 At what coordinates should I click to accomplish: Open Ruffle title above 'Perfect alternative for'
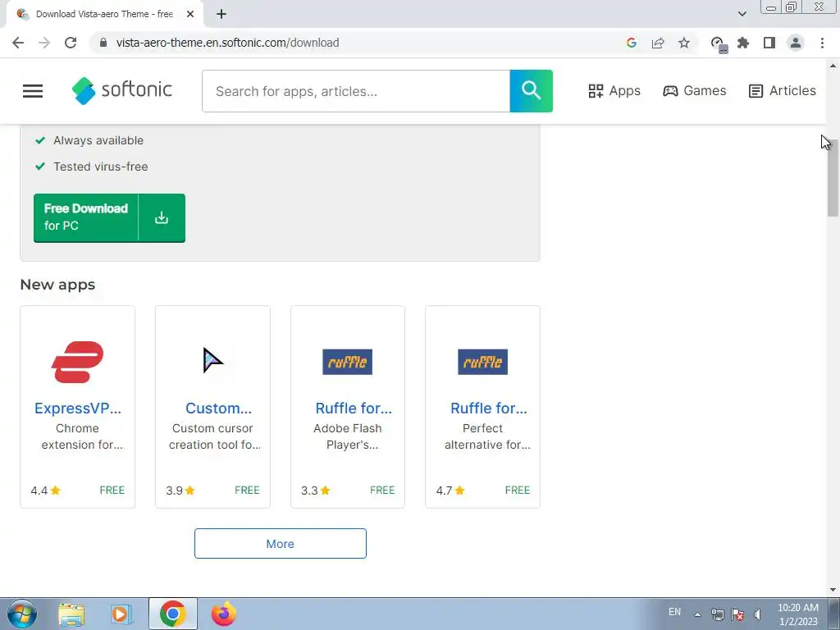pyautogui.click(x=489, y=409)
